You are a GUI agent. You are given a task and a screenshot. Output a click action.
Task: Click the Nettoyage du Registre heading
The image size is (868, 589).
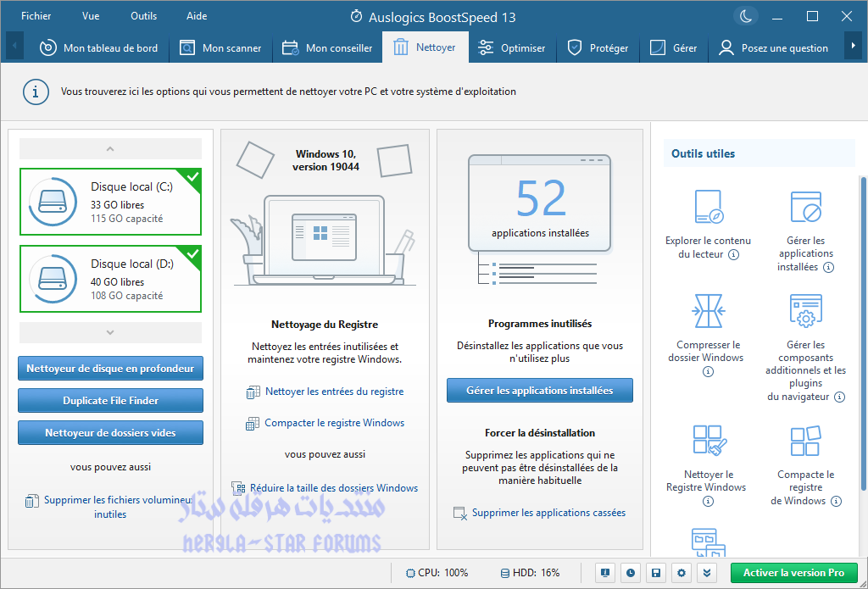325,325
